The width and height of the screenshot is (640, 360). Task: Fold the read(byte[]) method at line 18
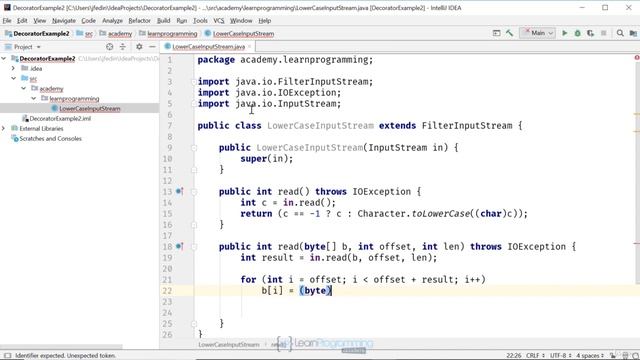click(194, 247)
